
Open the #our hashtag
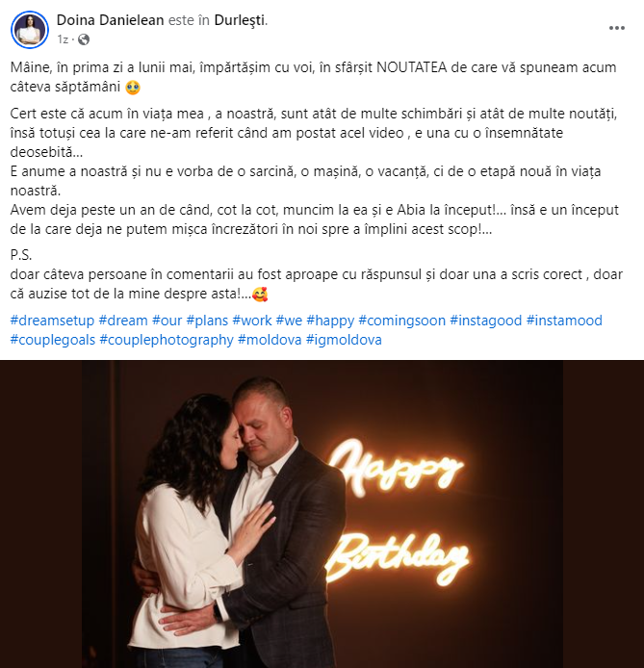(167, 321)
